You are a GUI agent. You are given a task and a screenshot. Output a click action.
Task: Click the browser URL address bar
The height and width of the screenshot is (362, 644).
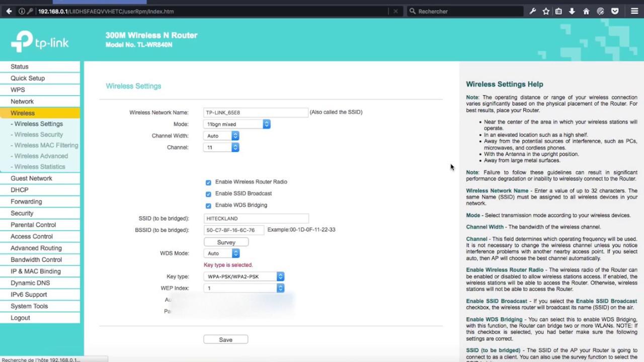(x=211, y=11)
